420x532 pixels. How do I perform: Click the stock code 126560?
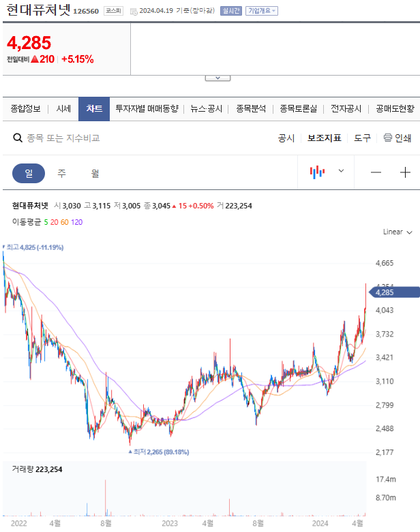[86, 11]
